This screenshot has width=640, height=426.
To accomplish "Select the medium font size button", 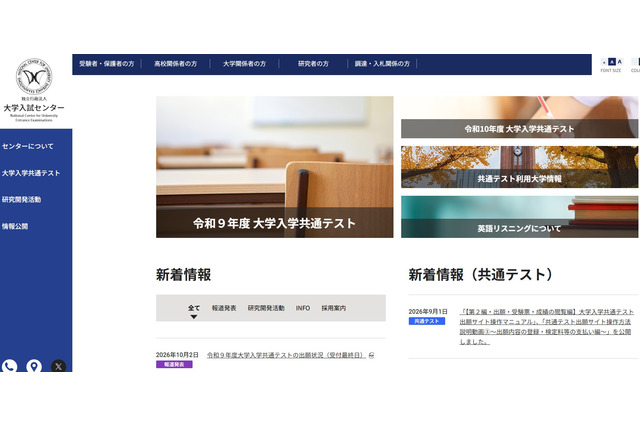I will point(612,62).
